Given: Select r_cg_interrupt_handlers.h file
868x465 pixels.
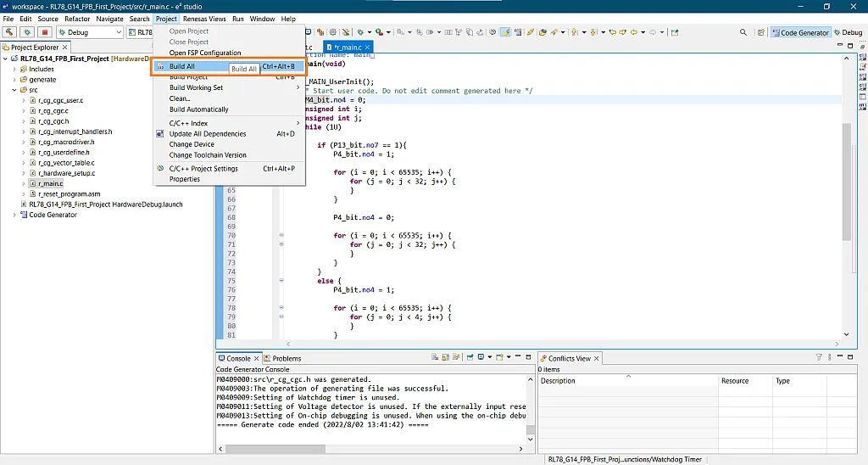Looking at the screenshot, I should 75,132.
